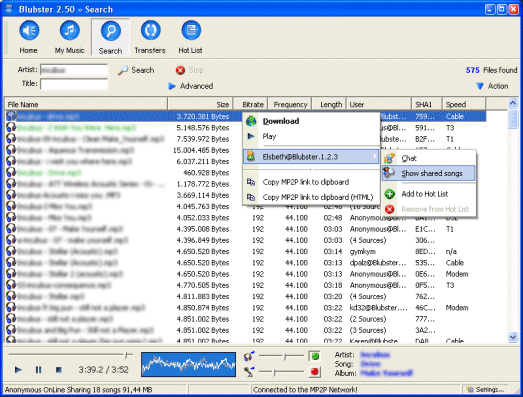The height and width of the screenshot is (397, 523).
Task: Click the playback position slider
Action: pyautogui.click(x=70, y=355)
